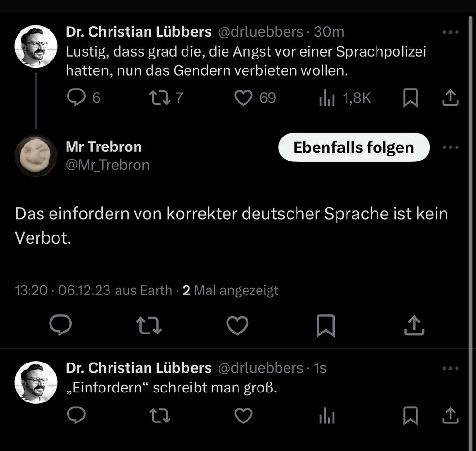Retweet Mr Trebron's reply
The image size is (476, 451).
click(x=149, y=325)
